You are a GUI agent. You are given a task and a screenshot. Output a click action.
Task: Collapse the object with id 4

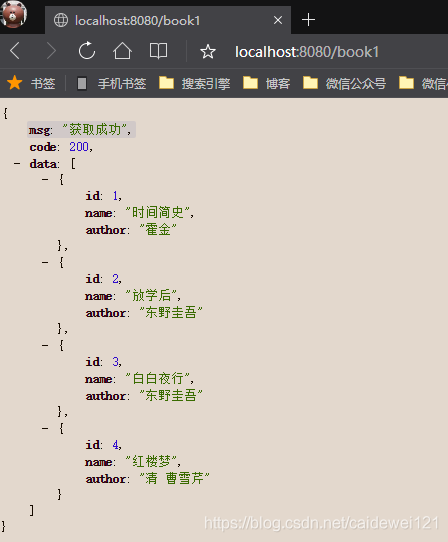(x=45, y=428)
